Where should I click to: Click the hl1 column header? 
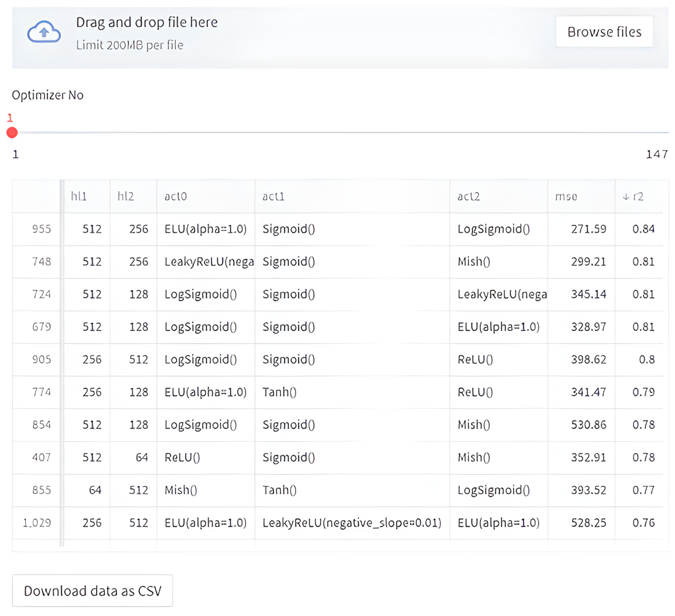pyautogui.click(x=79, y=196)
